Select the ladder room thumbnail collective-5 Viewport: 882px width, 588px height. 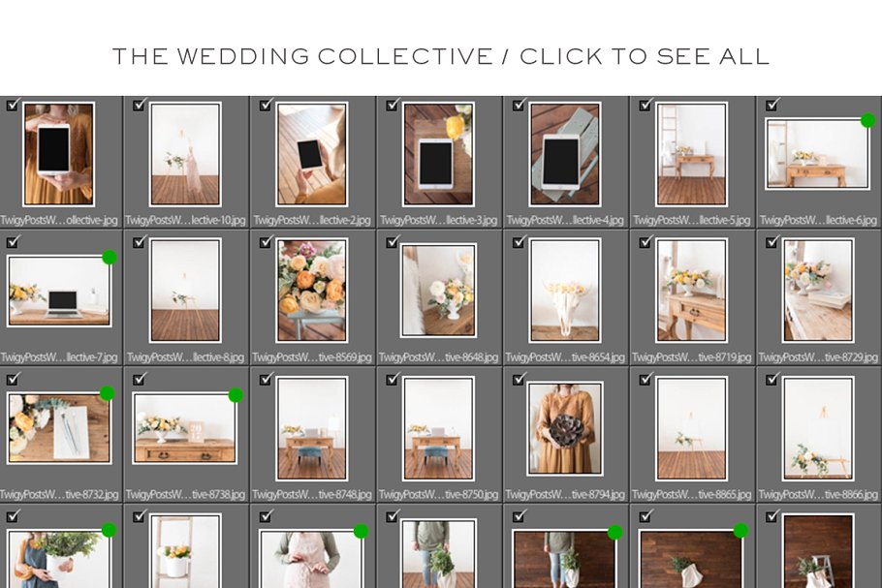click(x=691, y=155)
